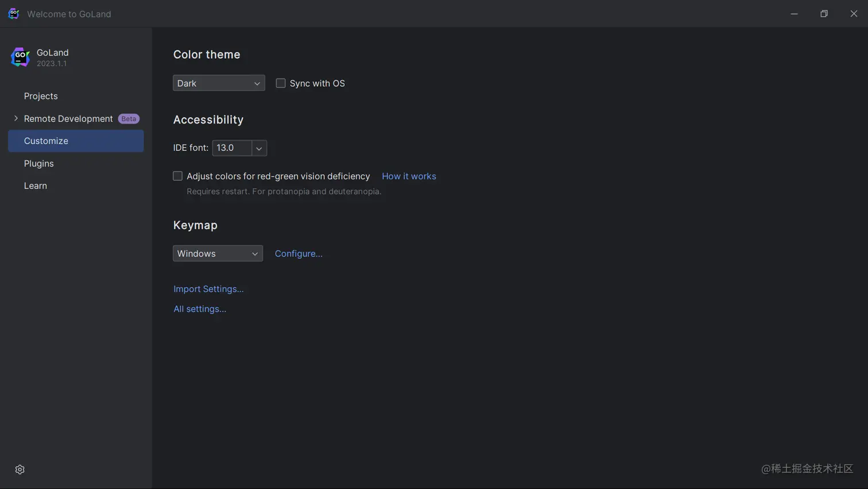The width and height of the screenshot is (868, 489).
Task: Open the Dark color theme dropdown
Action: (x=219, y=83)
